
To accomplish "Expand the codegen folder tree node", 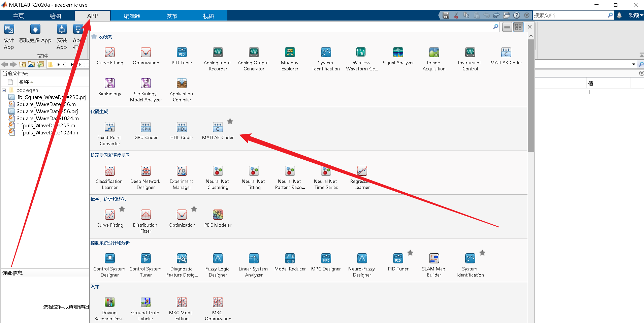I will point(4,90).
